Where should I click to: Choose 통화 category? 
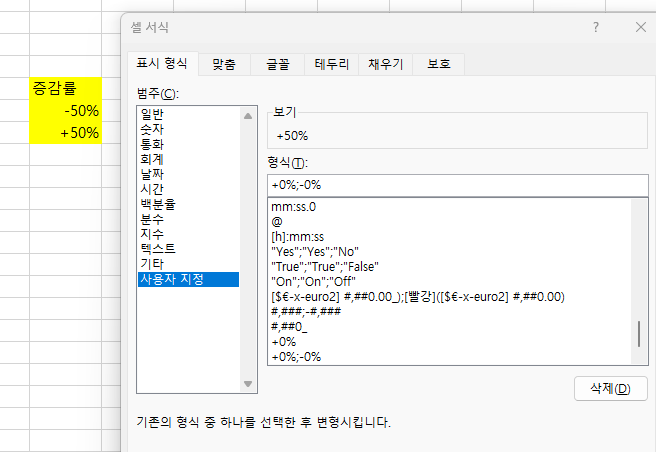point(188,144)
